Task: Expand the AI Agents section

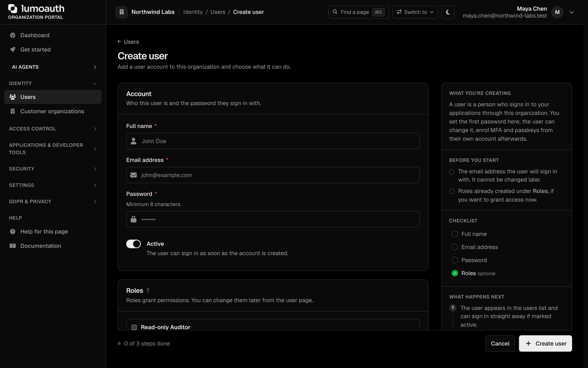Action: click(53, 67)
